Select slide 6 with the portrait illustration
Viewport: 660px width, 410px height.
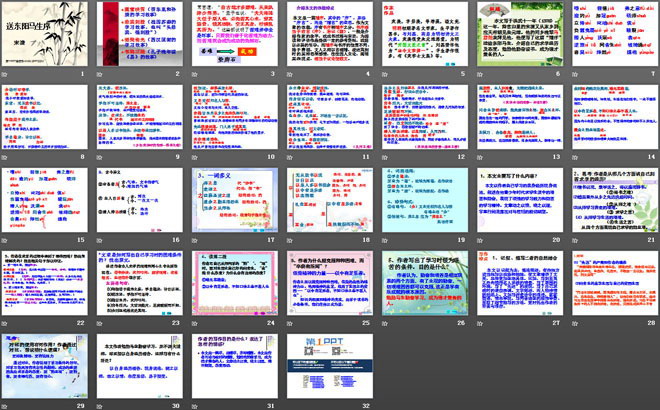515,37
